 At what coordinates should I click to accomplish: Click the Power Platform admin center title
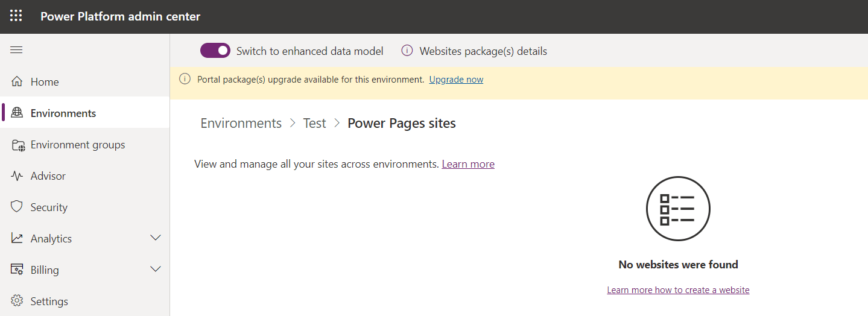click(x=120, y=16)
